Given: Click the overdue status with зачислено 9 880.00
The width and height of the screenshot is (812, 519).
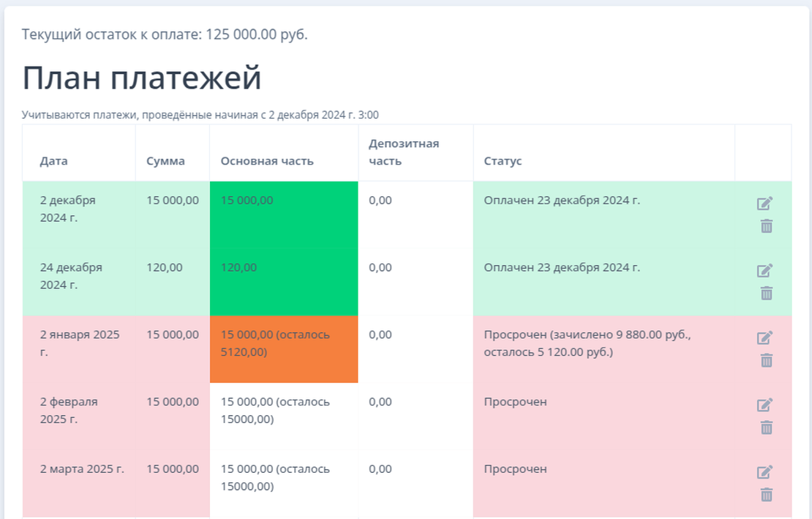Looking at the screenshot, I should [x=587, y=343].
